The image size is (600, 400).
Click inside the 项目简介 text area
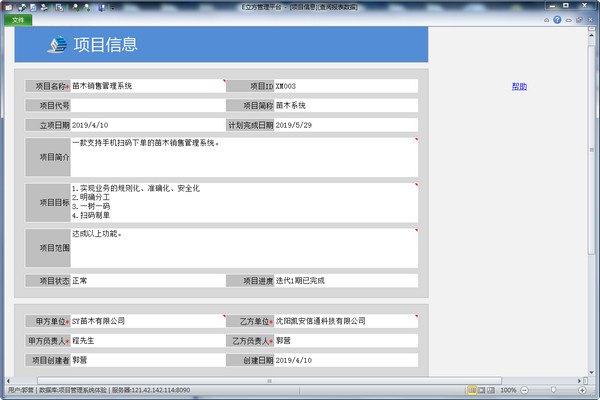pyautogui.click(x=244, y=157)
